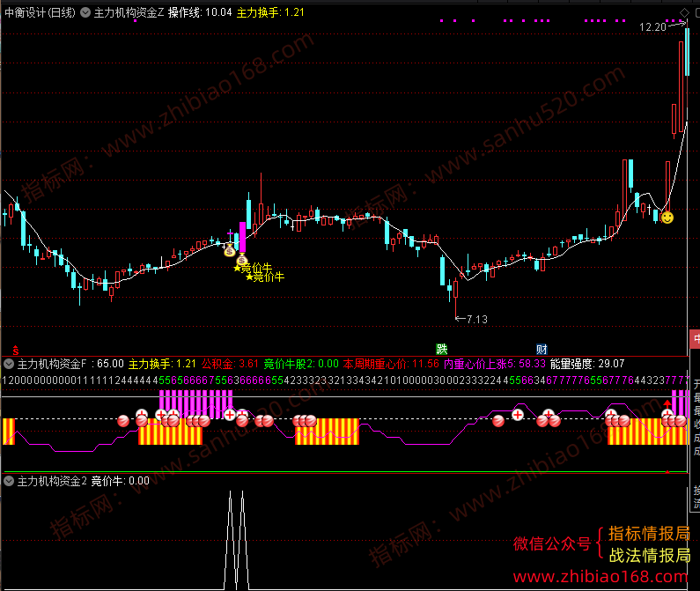Click the diamond icon at the chart's top right

coord(684,12)
